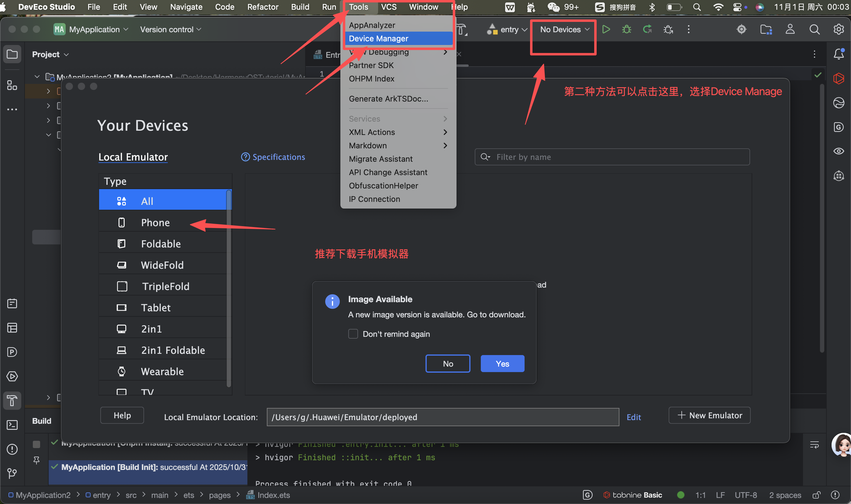Click the green Debug bug icon

(x=626, y=29)
